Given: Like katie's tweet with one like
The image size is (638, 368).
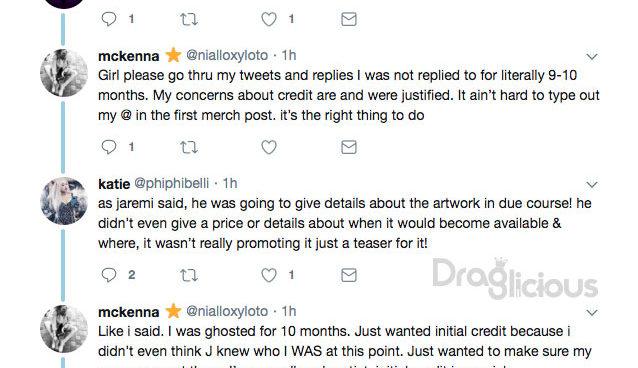Looking at the screenshot, I should [x=269, y=275].
